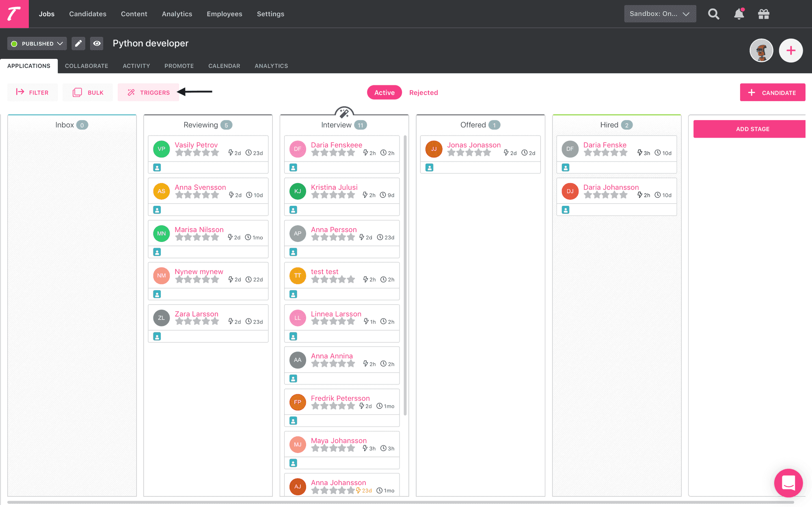Click the pencil edit job icon
This screenshot has width=812, height=507.
78,43
